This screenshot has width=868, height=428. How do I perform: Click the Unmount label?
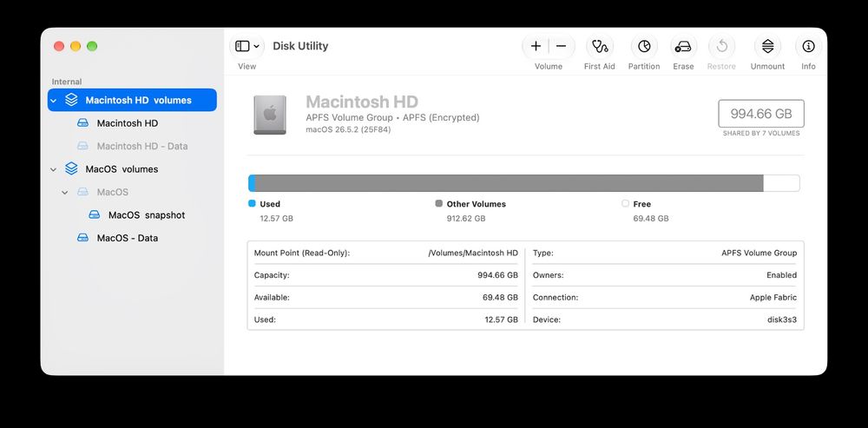tap(767, 67)
